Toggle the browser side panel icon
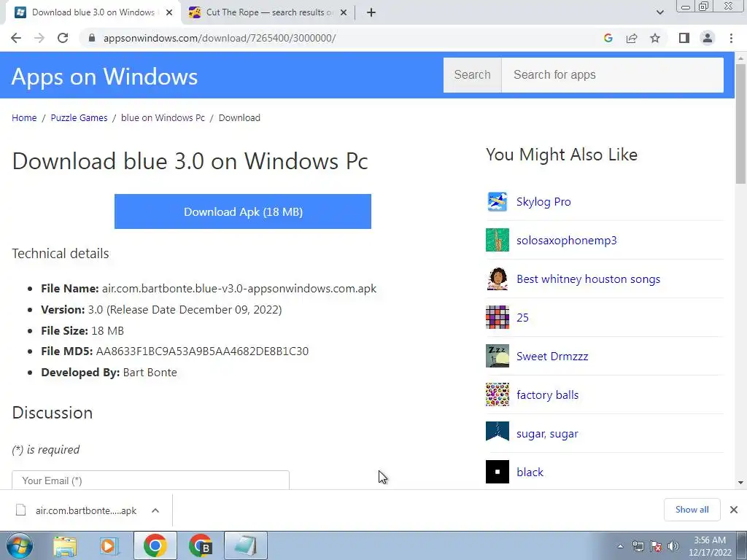Image resolution: width=747 pixels, height=560 pixels. coord(684,38)
